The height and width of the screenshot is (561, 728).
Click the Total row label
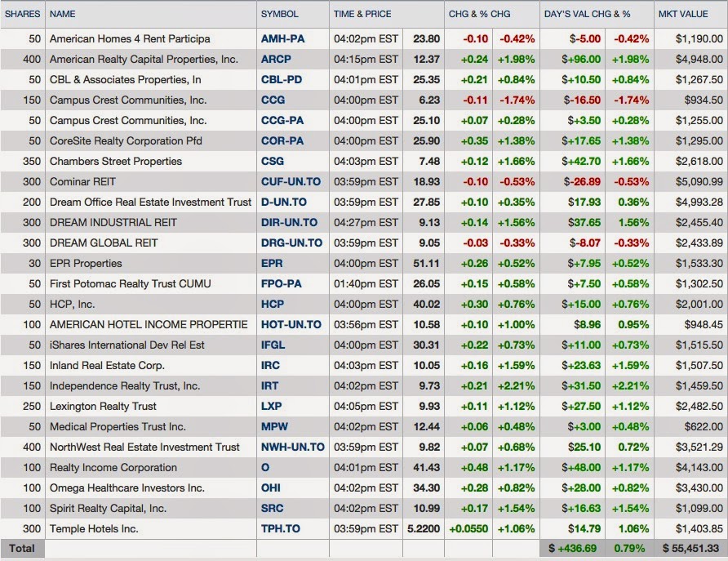coord(22,549)
